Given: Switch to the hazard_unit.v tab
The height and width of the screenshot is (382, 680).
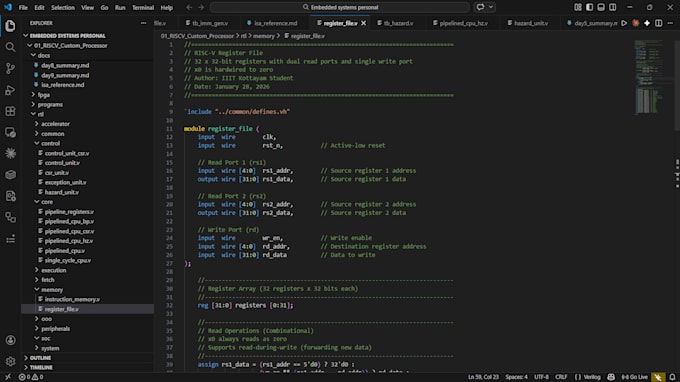Looking at the screenshot, I should point(531,23).
